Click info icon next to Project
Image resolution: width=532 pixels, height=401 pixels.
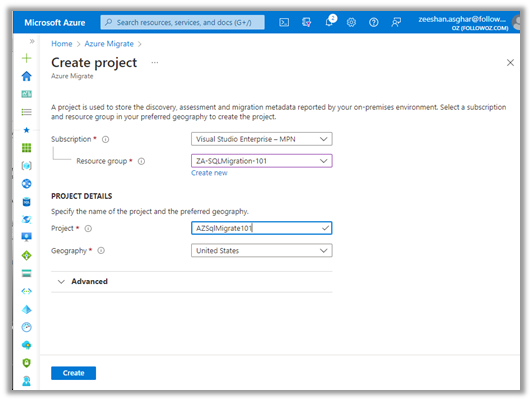[x=88, y=228]
